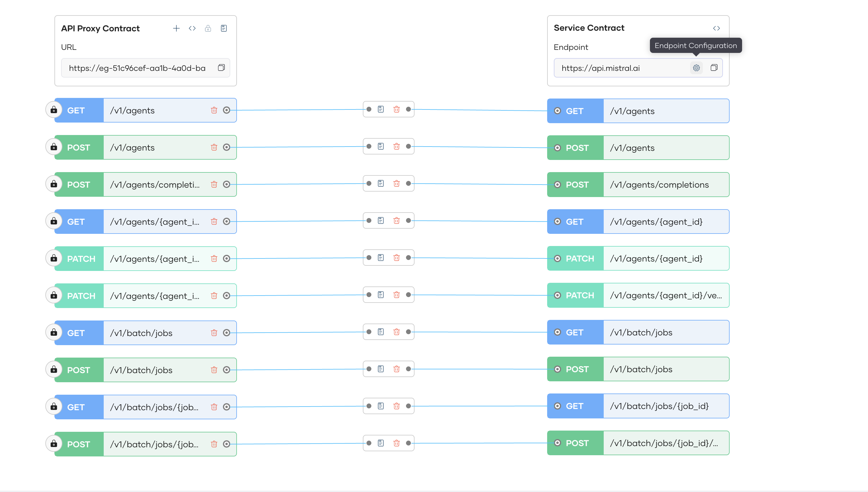The width and height of the screenshot is (868, 492).
Task: Copy the API proxy URL
Action: click(221, 68)
